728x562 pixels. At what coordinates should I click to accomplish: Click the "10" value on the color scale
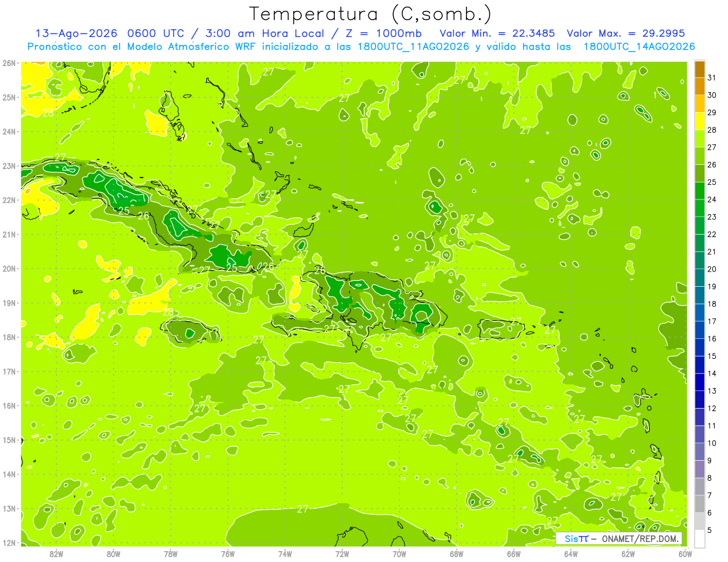point(712,443)
